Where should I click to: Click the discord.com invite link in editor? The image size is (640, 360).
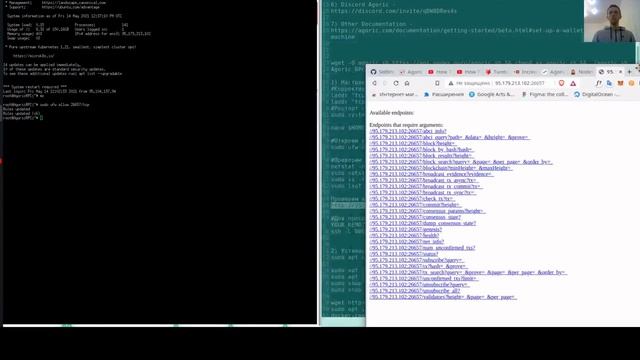click(393, 11)
